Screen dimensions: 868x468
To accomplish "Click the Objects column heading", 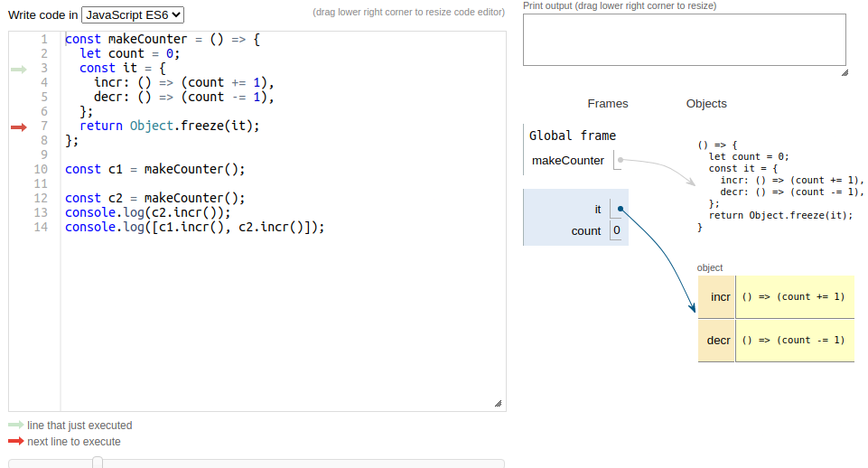I will pyautogui.click(x=706, y=104).
